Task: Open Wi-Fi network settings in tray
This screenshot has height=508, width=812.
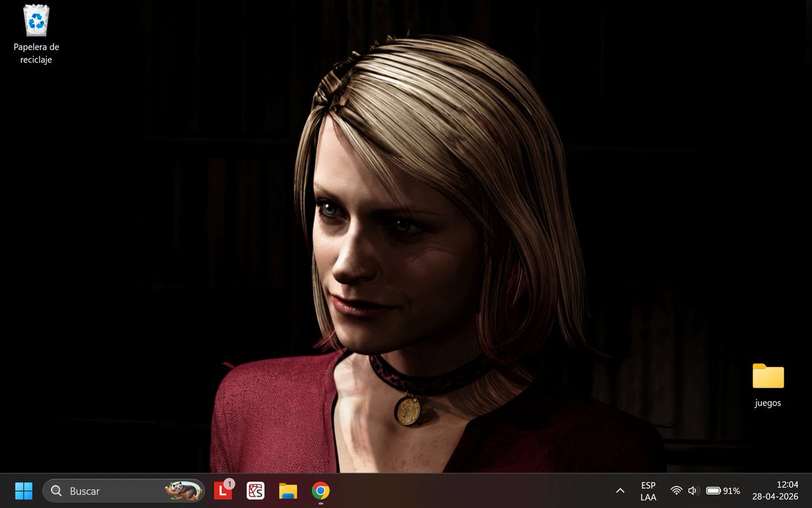Action: click(x=676, y=491)
